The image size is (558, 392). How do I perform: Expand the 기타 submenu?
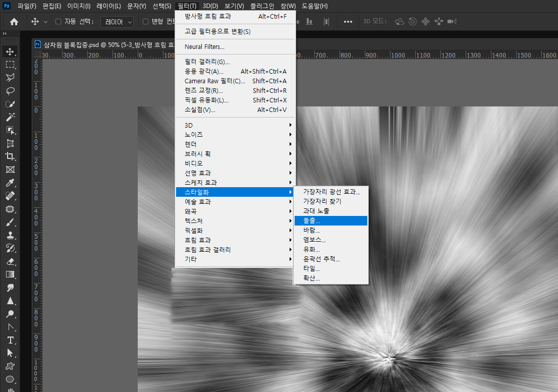(x=235, y=259)
